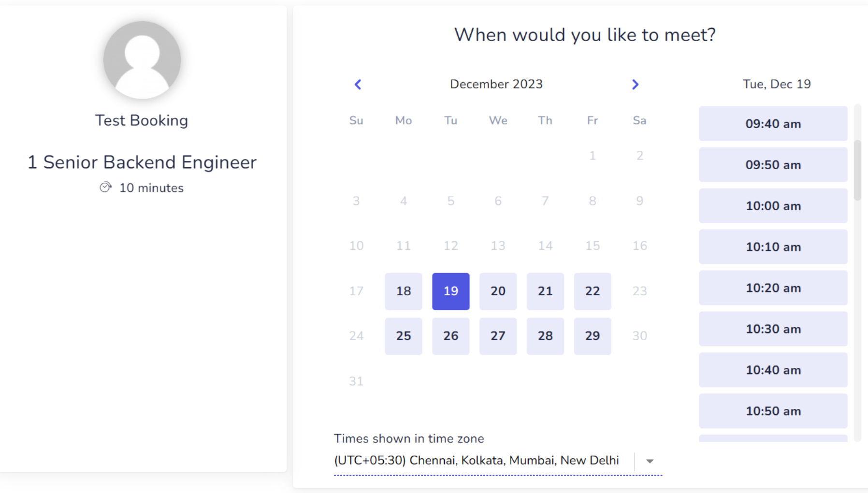Choose the 10:20 am time slot

(x=773, y=288)
